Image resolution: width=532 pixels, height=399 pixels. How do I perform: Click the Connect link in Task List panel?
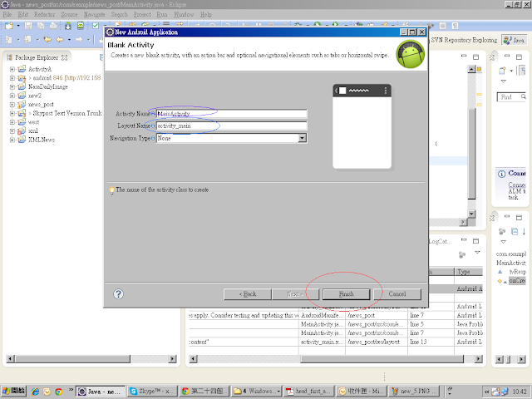pyautogui.click(x=517, y=185)
